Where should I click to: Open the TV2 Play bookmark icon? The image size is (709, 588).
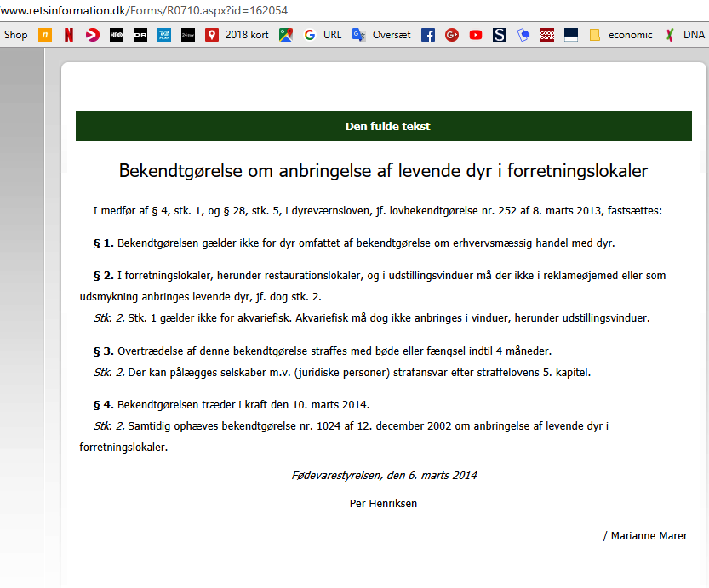164,35
